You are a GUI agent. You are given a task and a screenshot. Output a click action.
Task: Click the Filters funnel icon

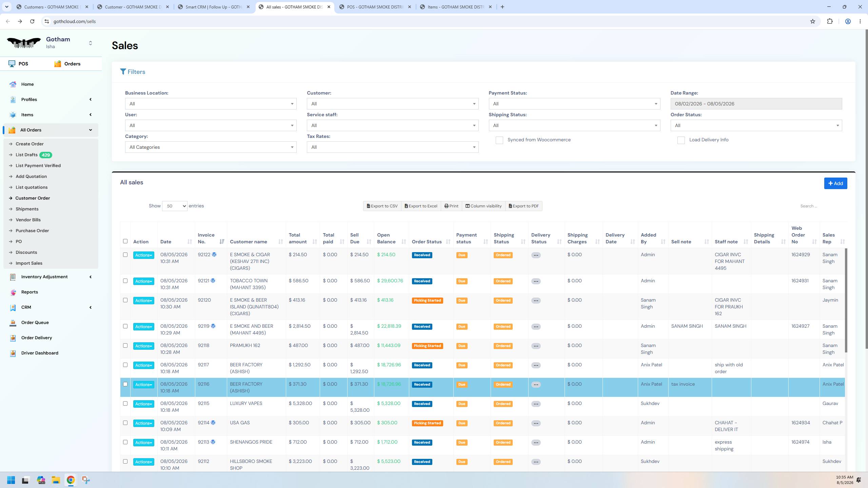coord(123,72)
